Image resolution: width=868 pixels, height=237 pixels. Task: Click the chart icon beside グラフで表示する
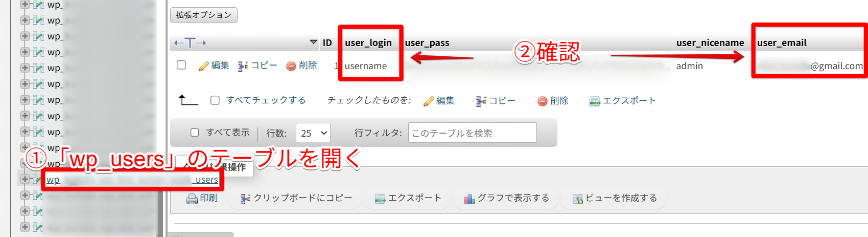coord(470,199)
